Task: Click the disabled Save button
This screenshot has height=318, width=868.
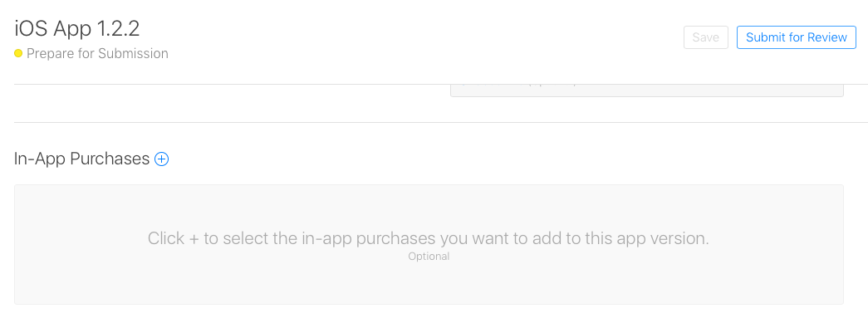Action: tap(706, 37)
